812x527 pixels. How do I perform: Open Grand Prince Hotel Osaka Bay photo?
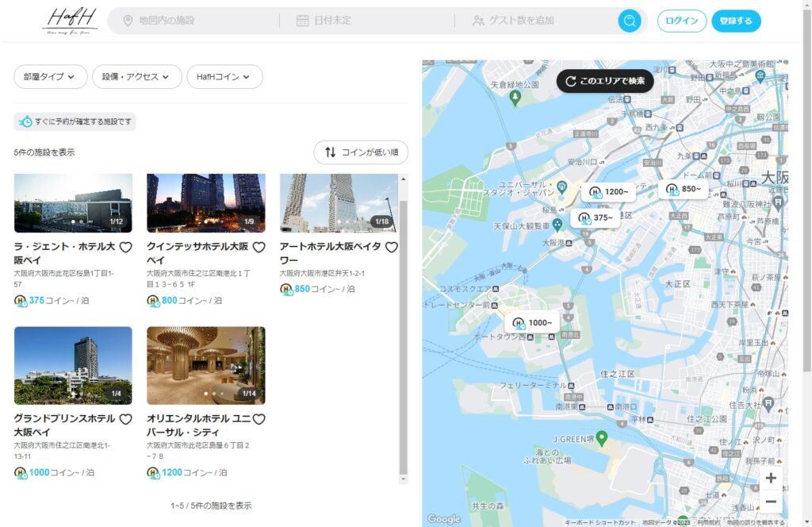tap(73, 365)
